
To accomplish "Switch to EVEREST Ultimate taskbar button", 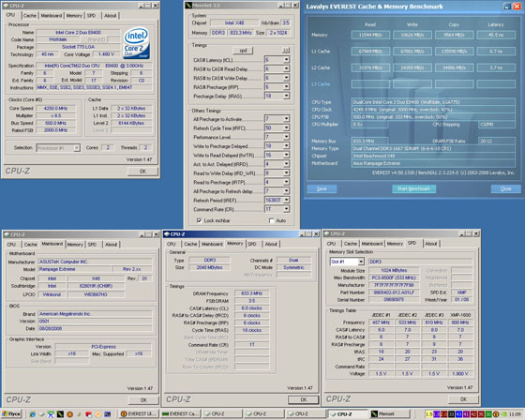I will pos(139,414).
